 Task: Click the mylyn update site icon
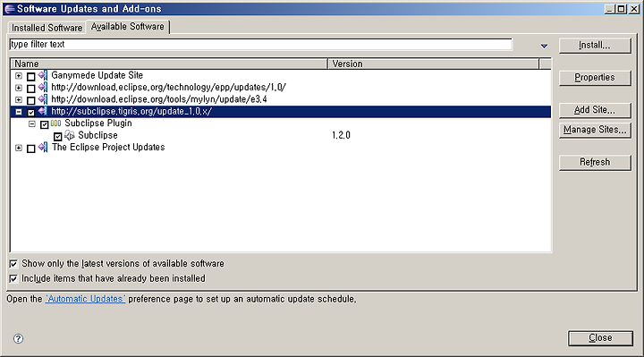click(43, 99)
